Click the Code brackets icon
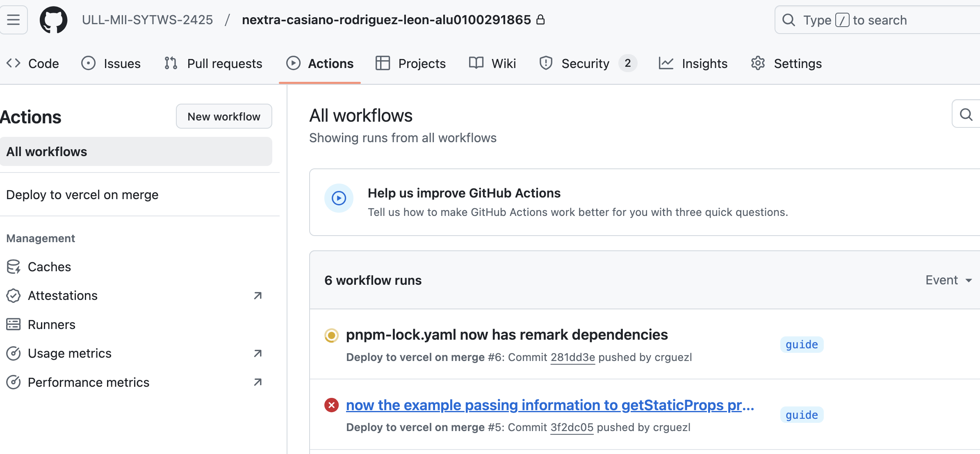 (14, 63)
